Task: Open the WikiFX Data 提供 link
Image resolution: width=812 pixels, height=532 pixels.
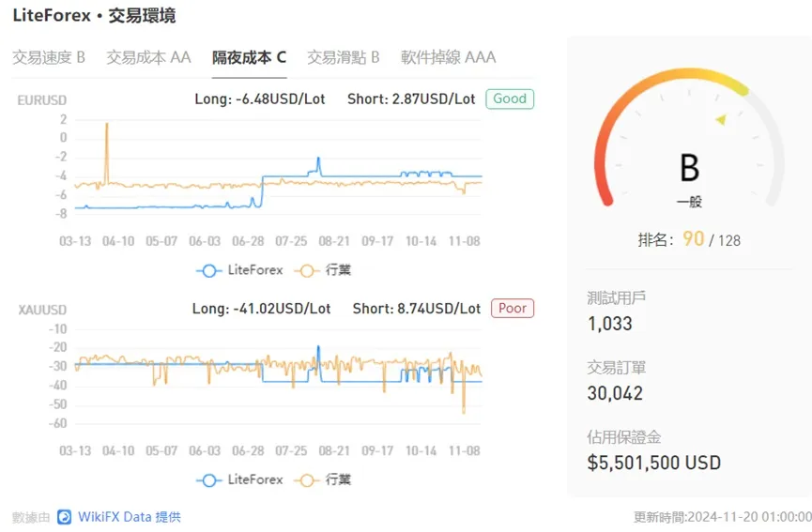Action: [x=130, y=516]
